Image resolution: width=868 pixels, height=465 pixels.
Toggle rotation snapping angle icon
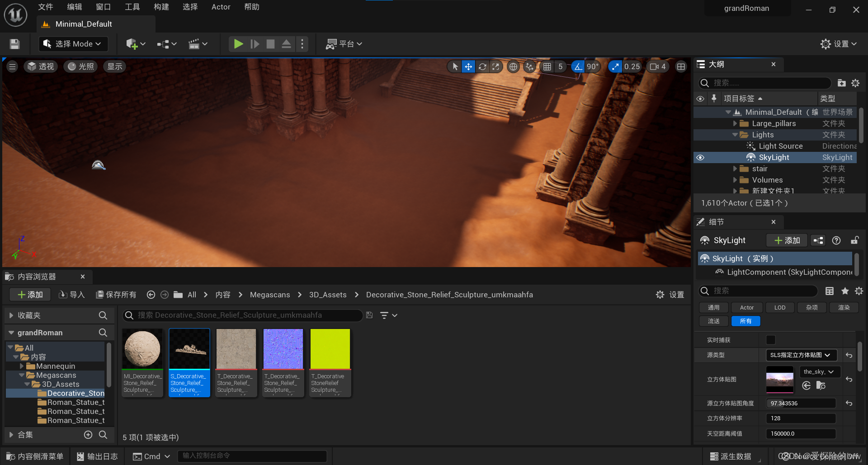(x=578, y=67)
